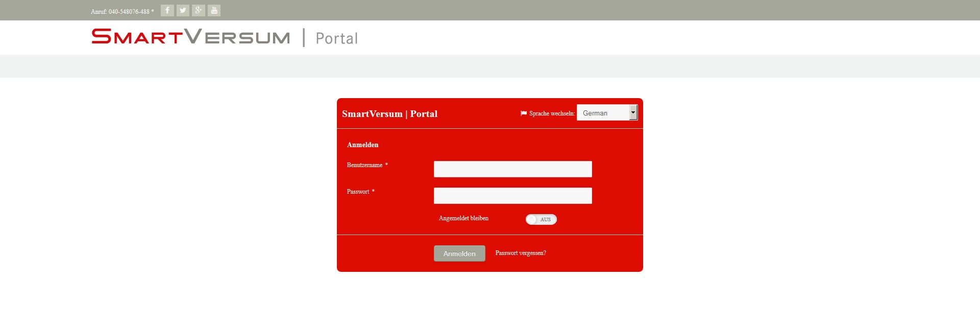
Task: Open the Twitter social icon
Action: [183, 10]
